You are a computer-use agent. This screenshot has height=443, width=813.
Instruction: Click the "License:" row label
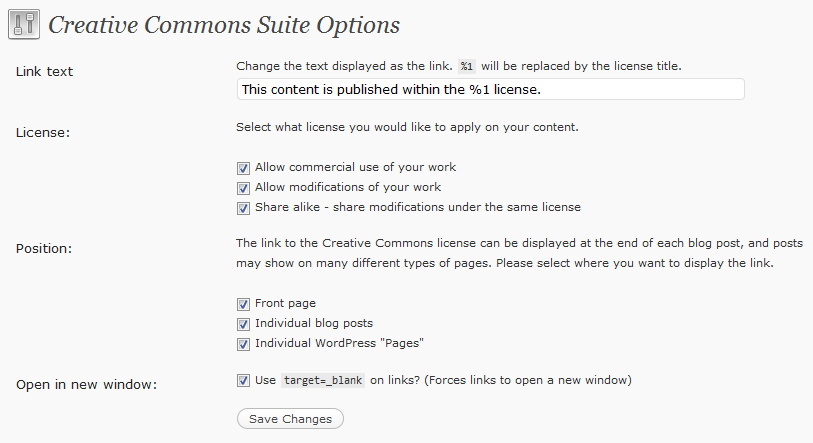(43, 132)
